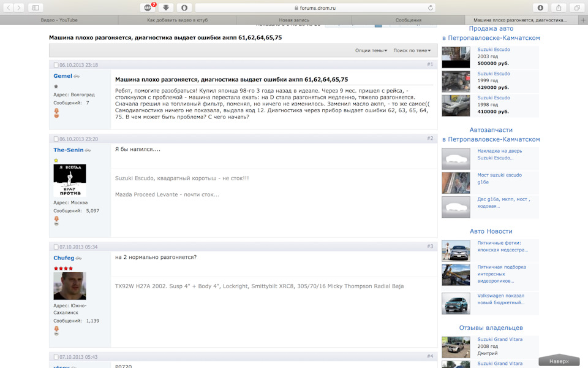588x368 pixels.
Task: Switch to the Видео - YouTube tab
Action: 59,20
